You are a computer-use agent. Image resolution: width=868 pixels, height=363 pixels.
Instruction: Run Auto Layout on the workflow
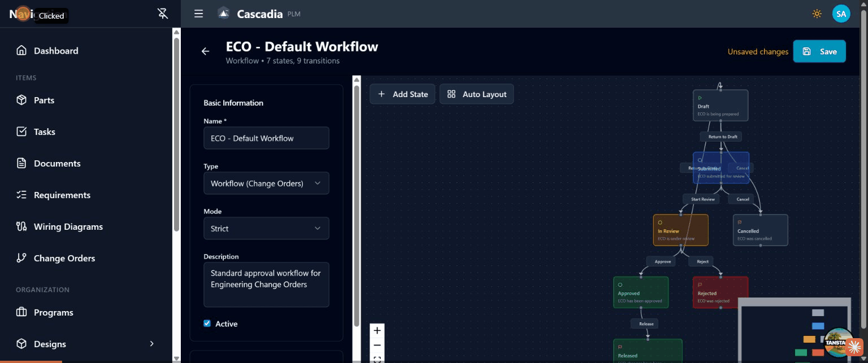point(476,94)
